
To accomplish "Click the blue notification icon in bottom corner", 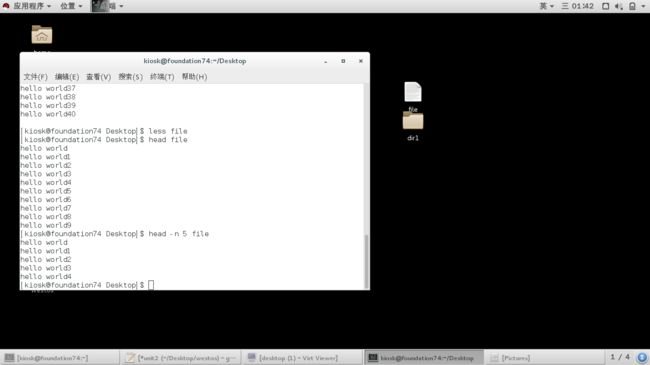I will [x=642, y=358].
